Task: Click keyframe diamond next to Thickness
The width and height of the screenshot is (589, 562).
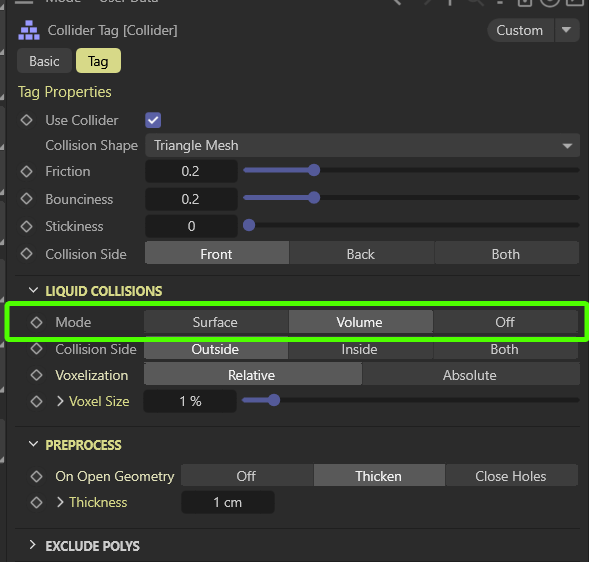Action: click(x=36, y=502)
